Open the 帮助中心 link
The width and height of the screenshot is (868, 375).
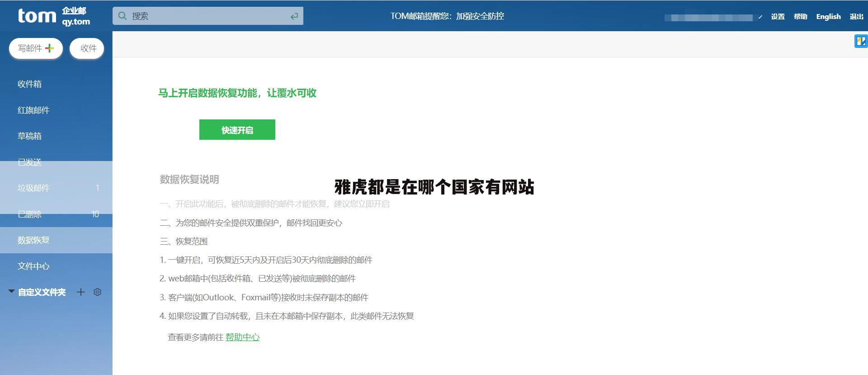point(242,337)
